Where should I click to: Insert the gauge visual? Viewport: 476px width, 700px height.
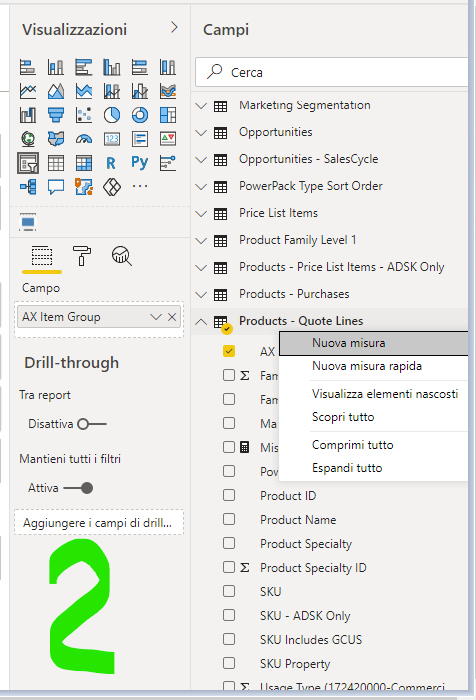(84, 139)
